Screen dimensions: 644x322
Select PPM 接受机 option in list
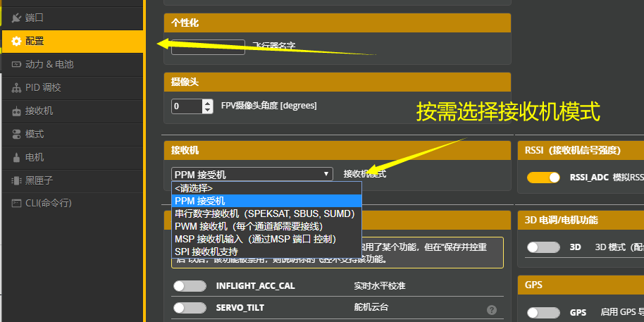[266, 201]
